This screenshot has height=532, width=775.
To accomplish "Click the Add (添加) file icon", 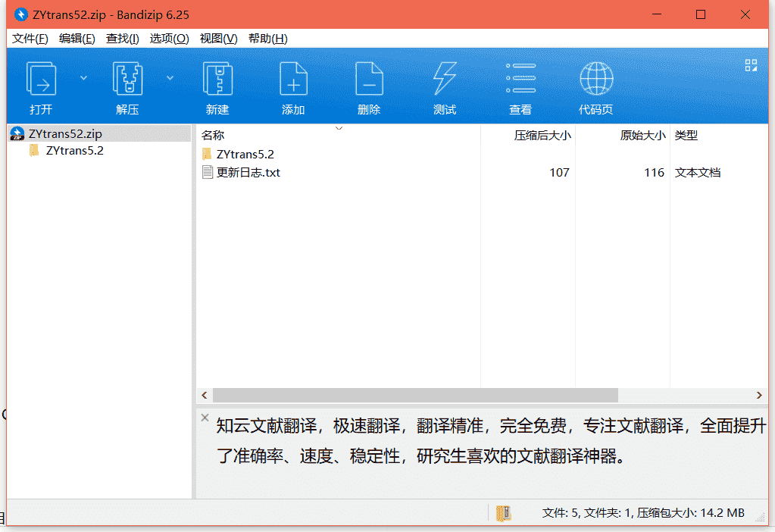I will (x=293, y=79).
